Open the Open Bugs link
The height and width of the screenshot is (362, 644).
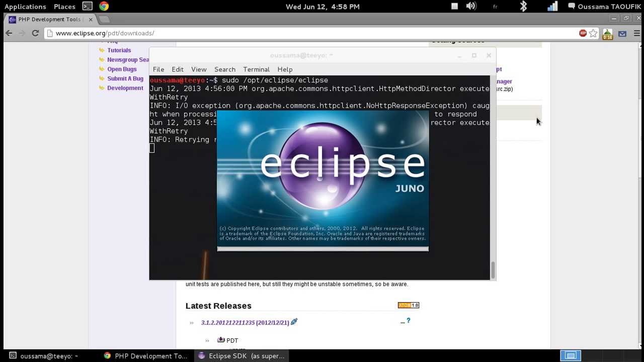coord(122,69)
